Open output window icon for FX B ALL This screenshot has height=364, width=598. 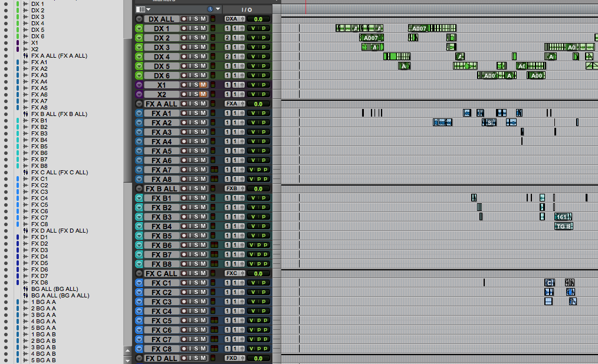[242, 188]
